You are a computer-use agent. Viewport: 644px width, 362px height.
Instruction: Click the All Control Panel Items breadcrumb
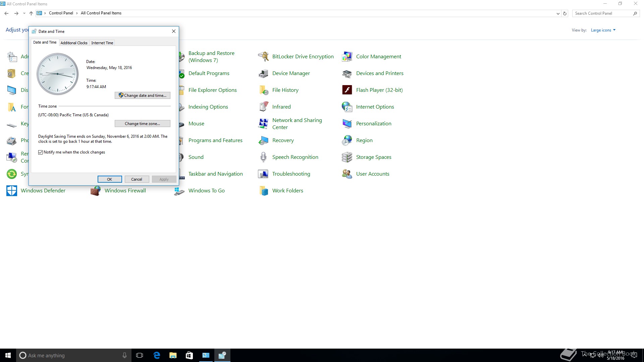pyautogui.click(x=101, y=13)
